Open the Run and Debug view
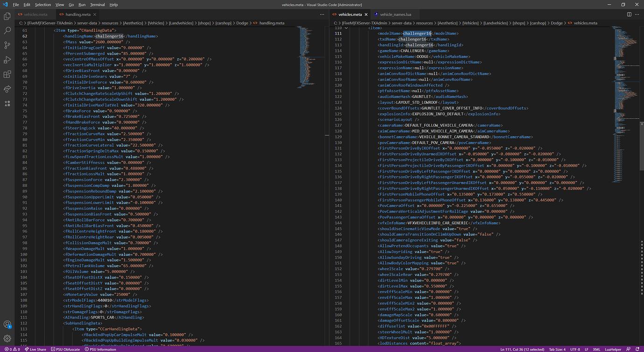The image size is (644, 352). point(7,60)
